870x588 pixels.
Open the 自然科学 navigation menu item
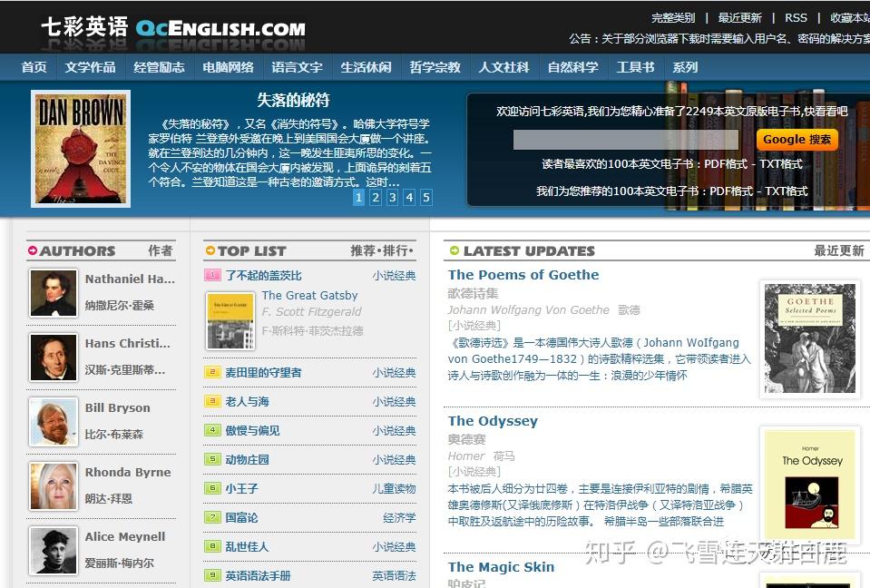(x=572, y=65)
